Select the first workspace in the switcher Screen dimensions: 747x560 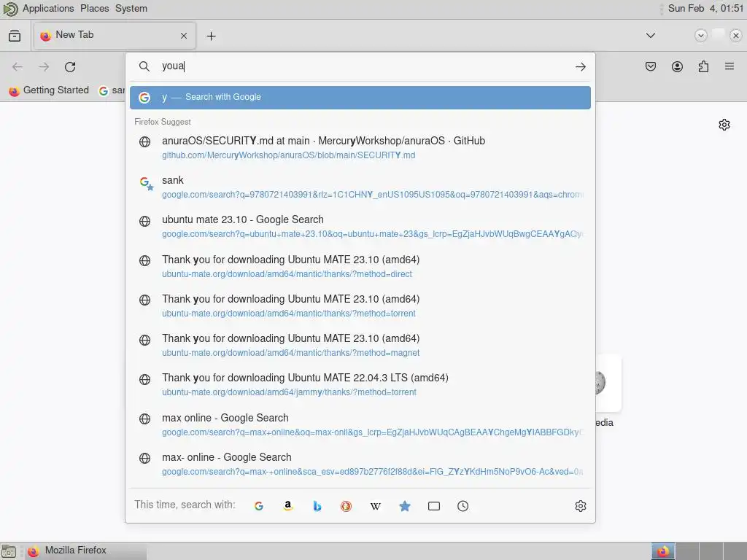663,551
